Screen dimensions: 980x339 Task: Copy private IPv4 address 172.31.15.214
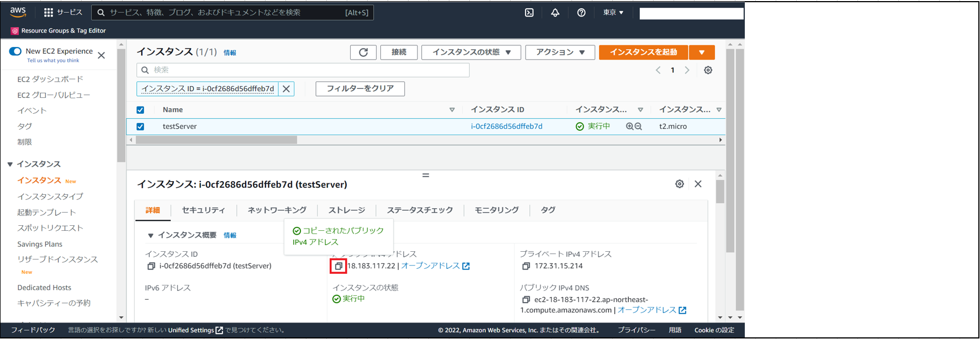(x=526, y=266)
